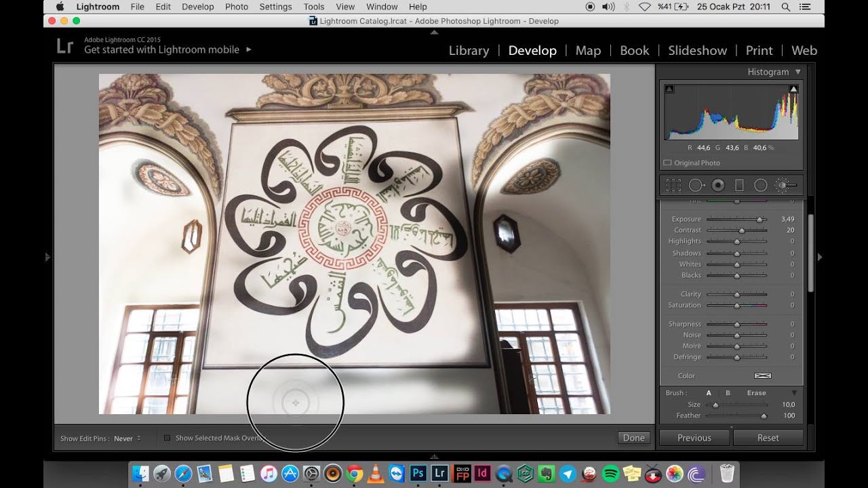Viewport: 868px width, 488px height.
Task: Select the Spot Removal tool
Action: pos(696,185)
